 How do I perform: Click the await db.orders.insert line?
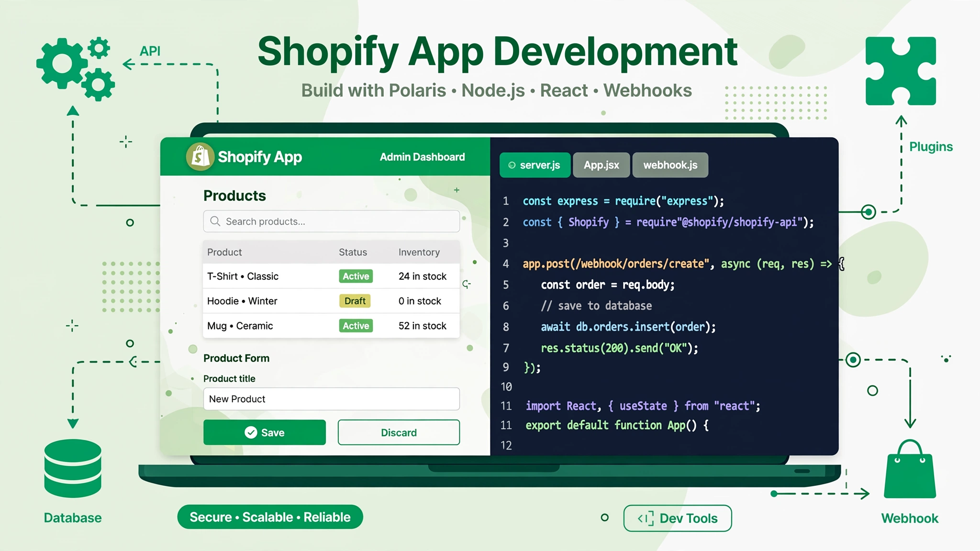point(628,327)
